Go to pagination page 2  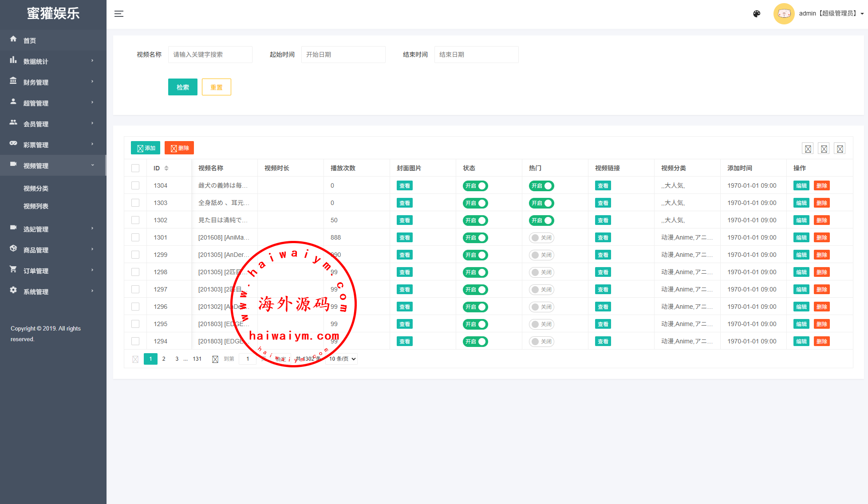coord(164,359)
